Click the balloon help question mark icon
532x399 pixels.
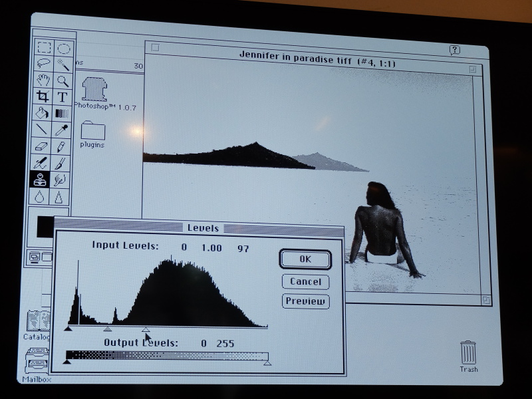pos(454,51)
